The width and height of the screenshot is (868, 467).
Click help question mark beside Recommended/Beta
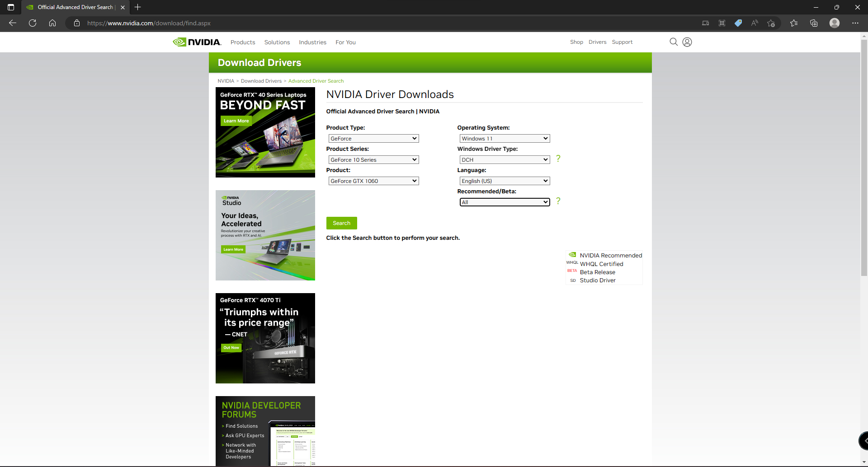558,201
